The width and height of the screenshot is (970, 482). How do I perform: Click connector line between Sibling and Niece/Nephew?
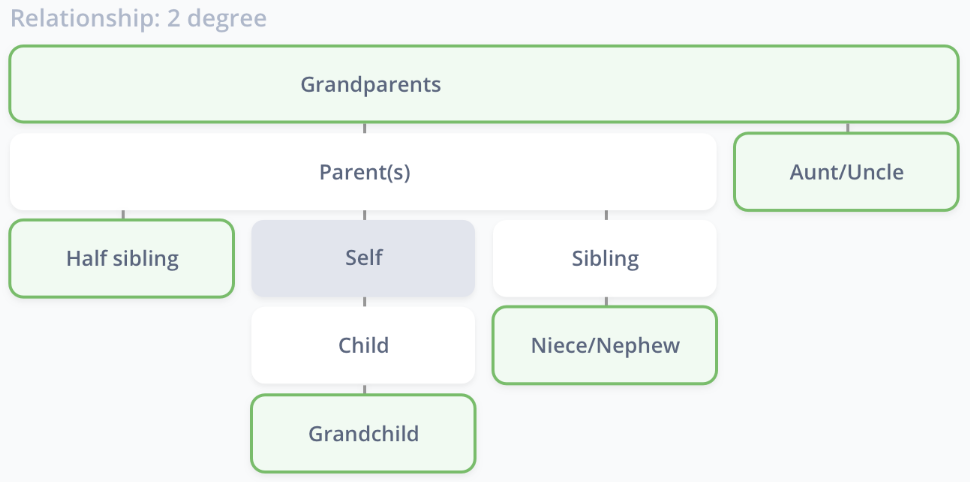606,301
